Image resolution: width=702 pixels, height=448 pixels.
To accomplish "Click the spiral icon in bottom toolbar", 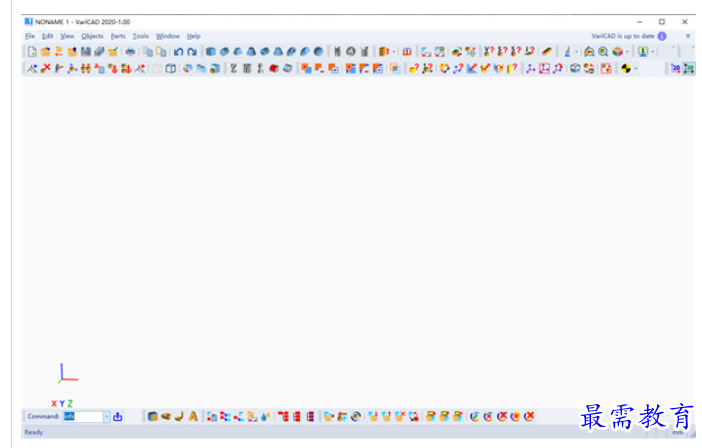I will [356, 417].
